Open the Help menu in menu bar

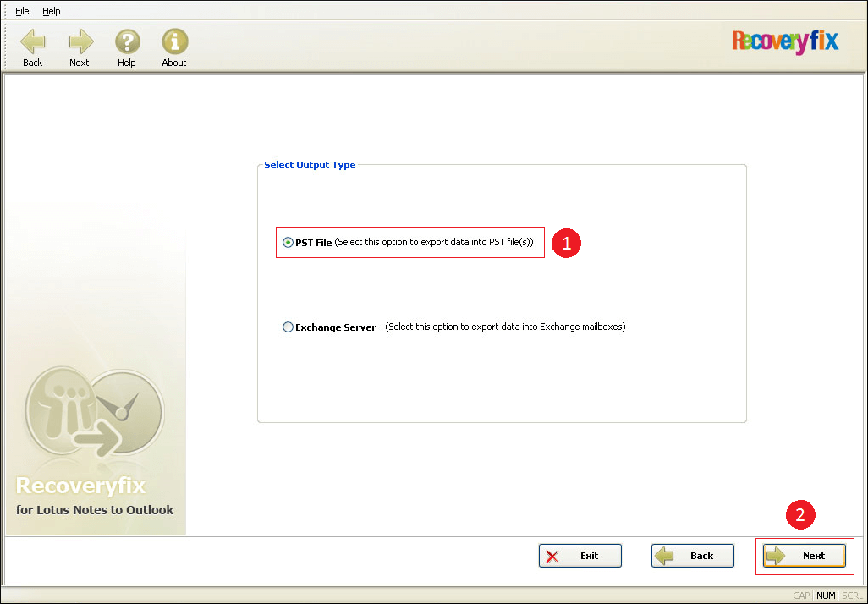(51, 11)
